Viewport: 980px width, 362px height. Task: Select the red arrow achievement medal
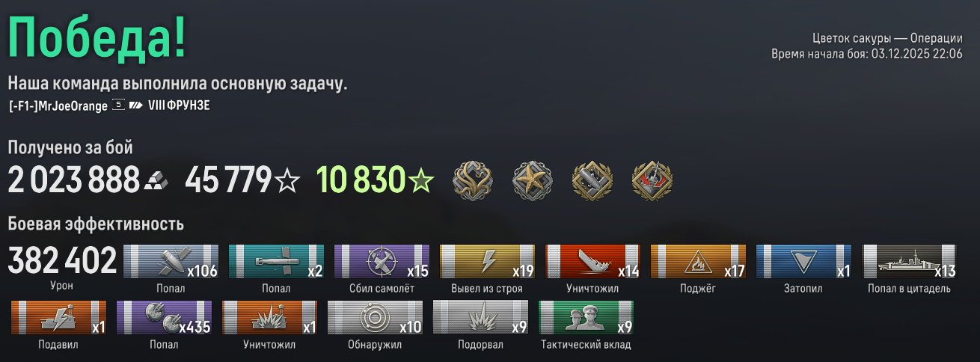tap(651, 180)
